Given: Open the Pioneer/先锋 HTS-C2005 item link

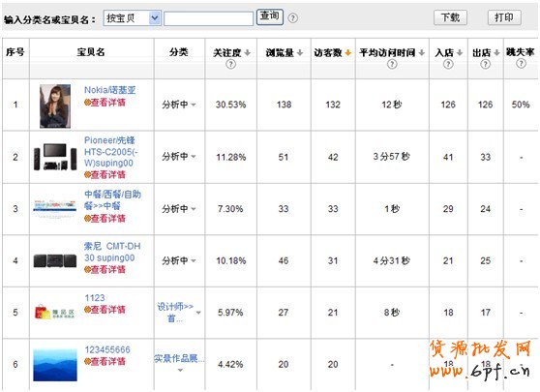Looking at the screenshot, I should [x=110, y=152].
